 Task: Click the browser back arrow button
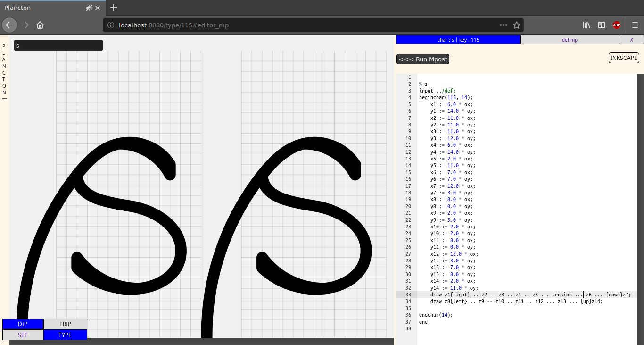tap(9, 25)
